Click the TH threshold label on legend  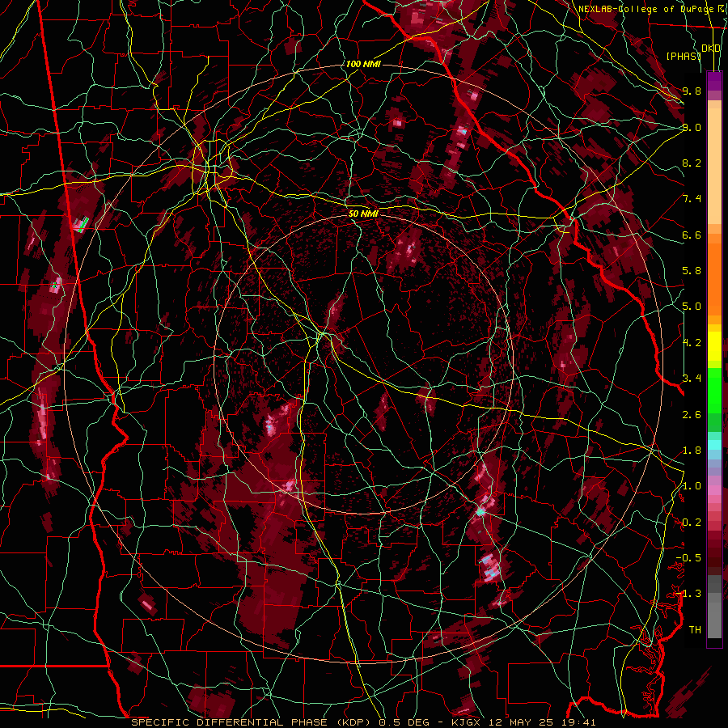(x=695, y=630)
